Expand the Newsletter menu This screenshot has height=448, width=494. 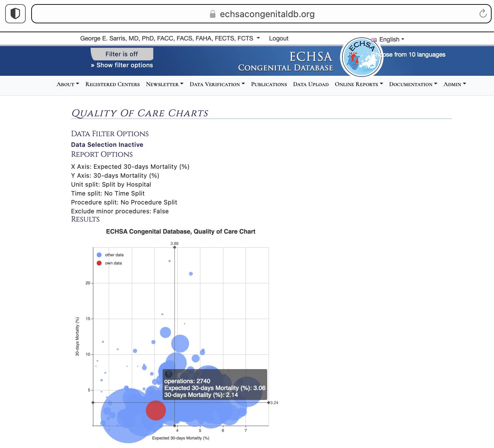[x=165, y=84]
